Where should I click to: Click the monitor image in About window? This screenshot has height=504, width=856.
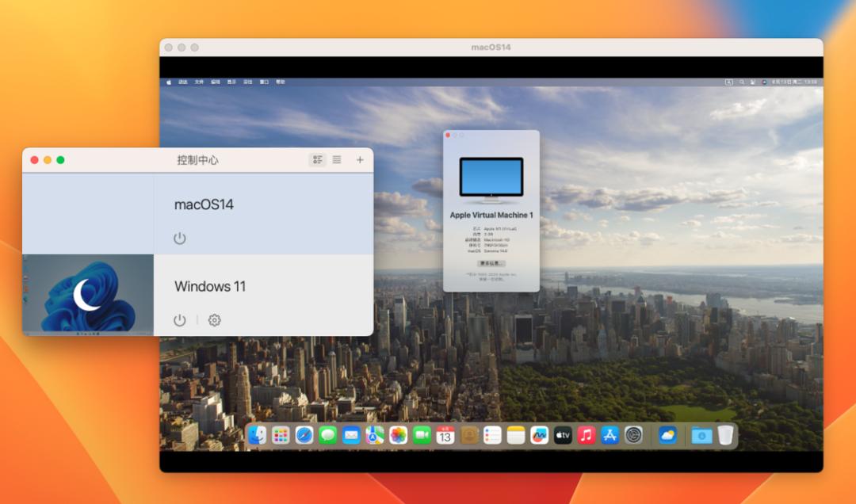coord(491,179)
